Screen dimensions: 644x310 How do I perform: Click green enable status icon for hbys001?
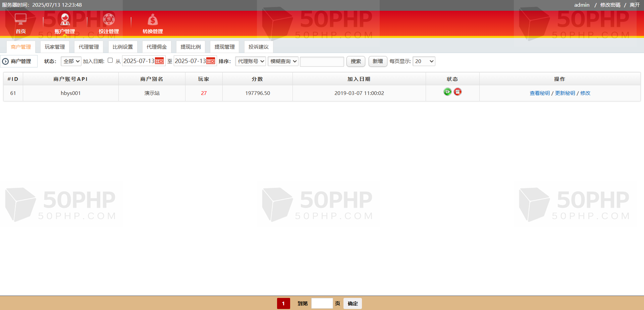click(x=447, y=92)
